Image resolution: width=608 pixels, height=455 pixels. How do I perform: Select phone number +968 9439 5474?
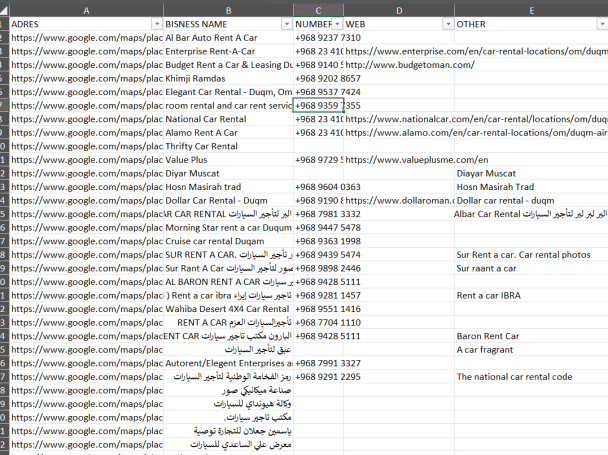coord(318,255)
